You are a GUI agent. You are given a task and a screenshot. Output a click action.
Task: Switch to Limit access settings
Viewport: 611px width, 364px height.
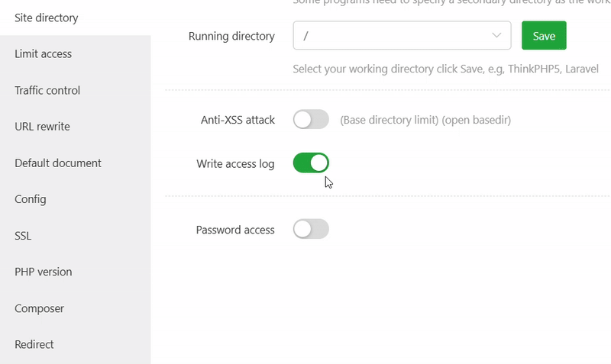point(43,54)
